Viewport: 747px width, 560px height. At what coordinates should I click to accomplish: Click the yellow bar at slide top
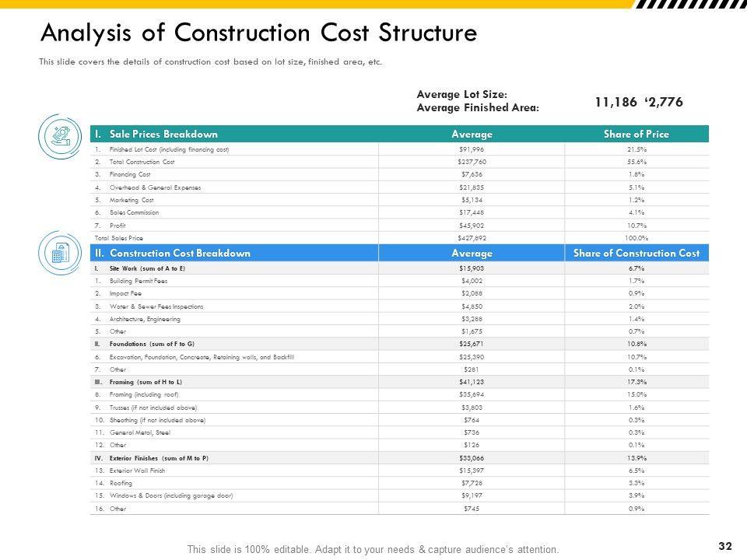click(311, 4)
